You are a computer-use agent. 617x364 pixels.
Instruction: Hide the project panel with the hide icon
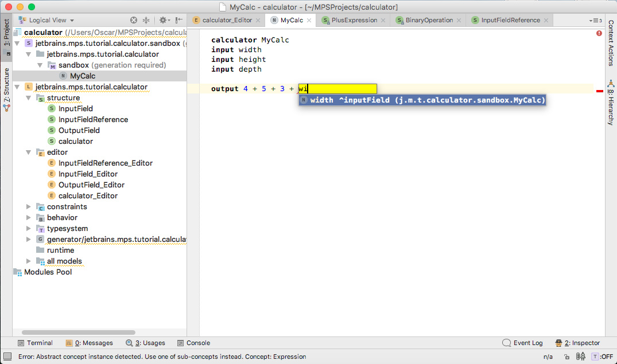[179, 20]
